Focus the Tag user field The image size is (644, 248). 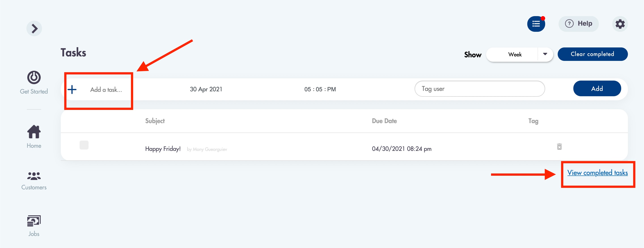pos(479,89)
